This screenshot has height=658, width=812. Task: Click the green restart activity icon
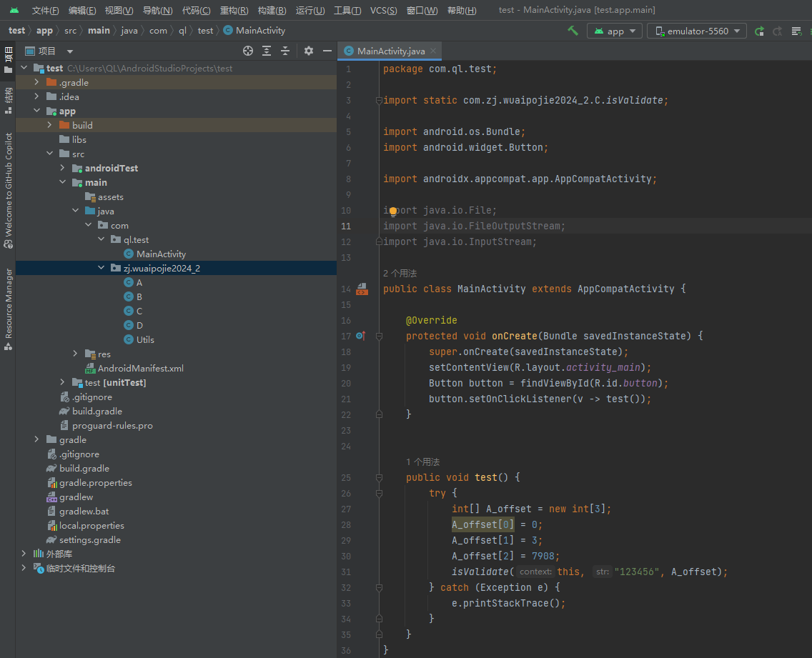point(759,31)
